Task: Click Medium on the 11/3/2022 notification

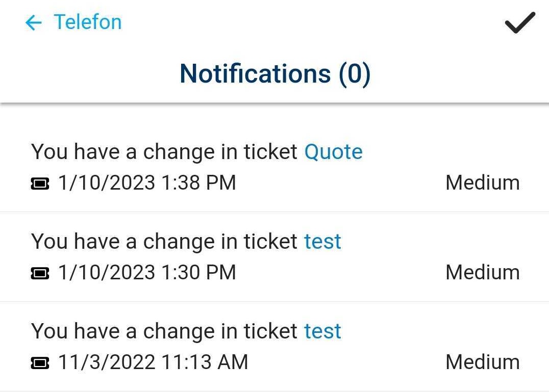Action: pos(482,361)
